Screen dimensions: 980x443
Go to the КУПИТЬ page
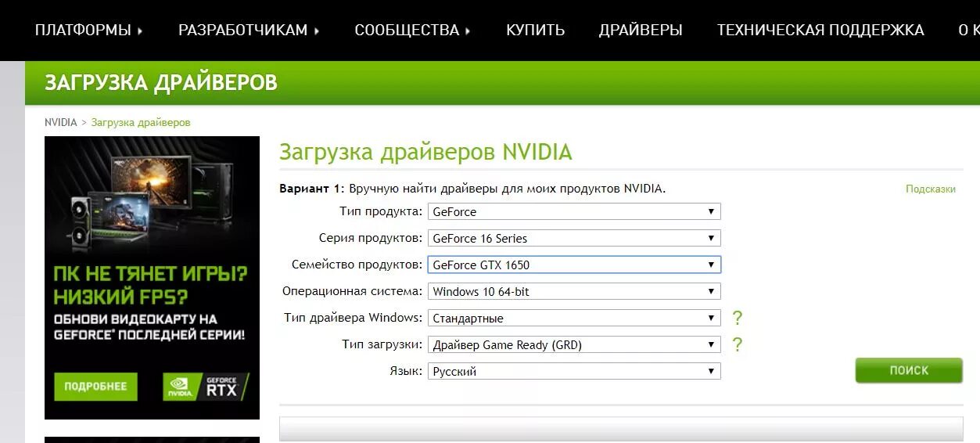(x=535, y=31)
